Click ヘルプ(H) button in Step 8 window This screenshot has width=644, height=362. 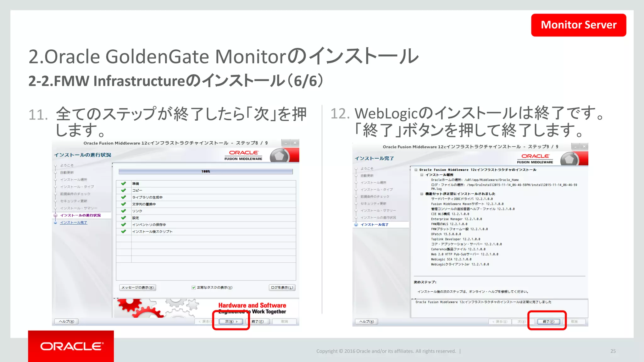(67, 321)
